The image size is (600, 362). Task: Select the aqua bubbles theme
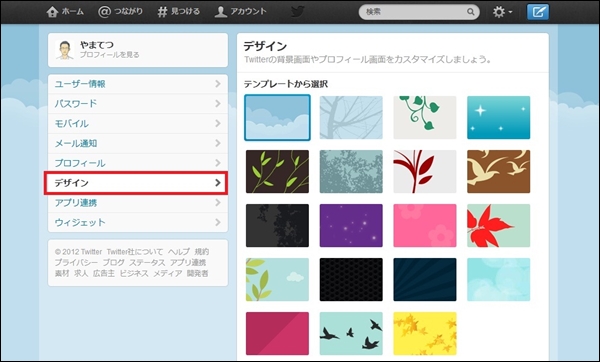[x=499, y=279]
